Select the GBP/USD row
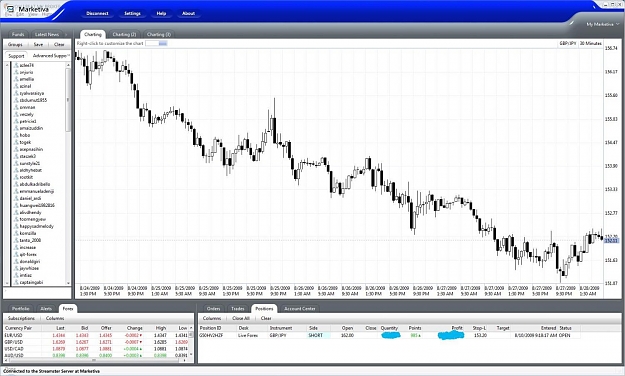 tap(96, 343)
